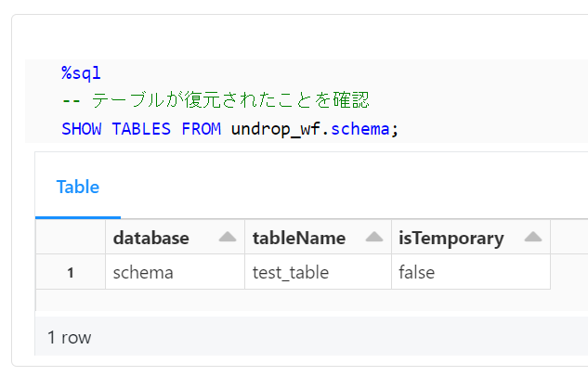Select row number 1 in results
This screenshot has width=588, height=376.
[71, 273]
